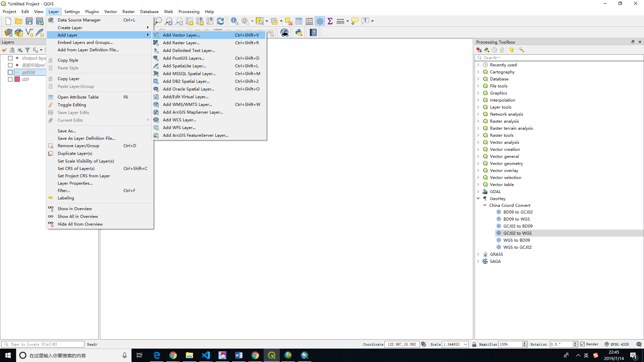Collapse the GeoHey group in Processing Toolbox
Viewport: 644px width, 362px height.
(x=478, y=198)
